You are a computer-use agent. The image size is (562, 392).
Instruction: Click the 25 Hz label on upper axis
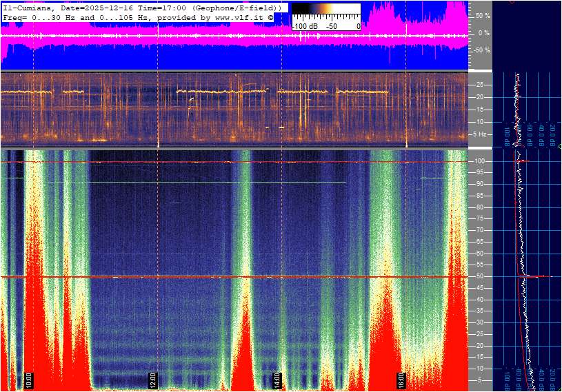pyautogui.click(x=479, y=85)
